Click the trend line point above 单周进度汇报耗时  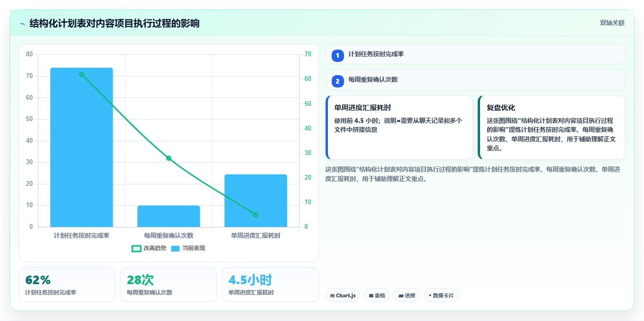[x=256, y=215]
